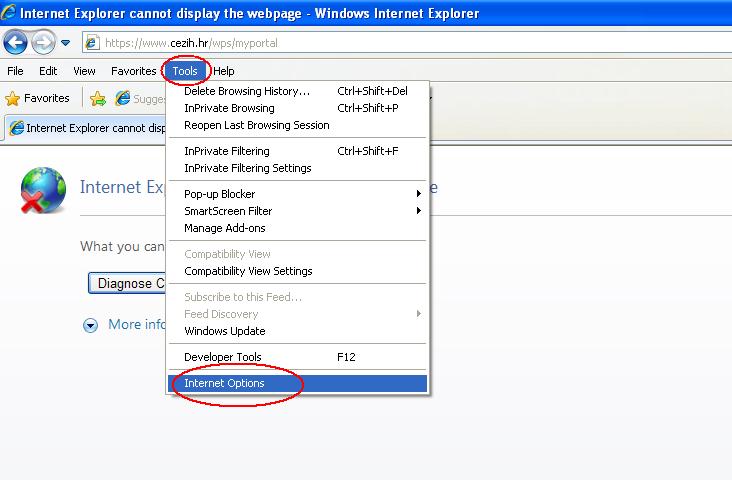
Task: Click the Diagnose Connection Problems button
Action: (127, 283)
